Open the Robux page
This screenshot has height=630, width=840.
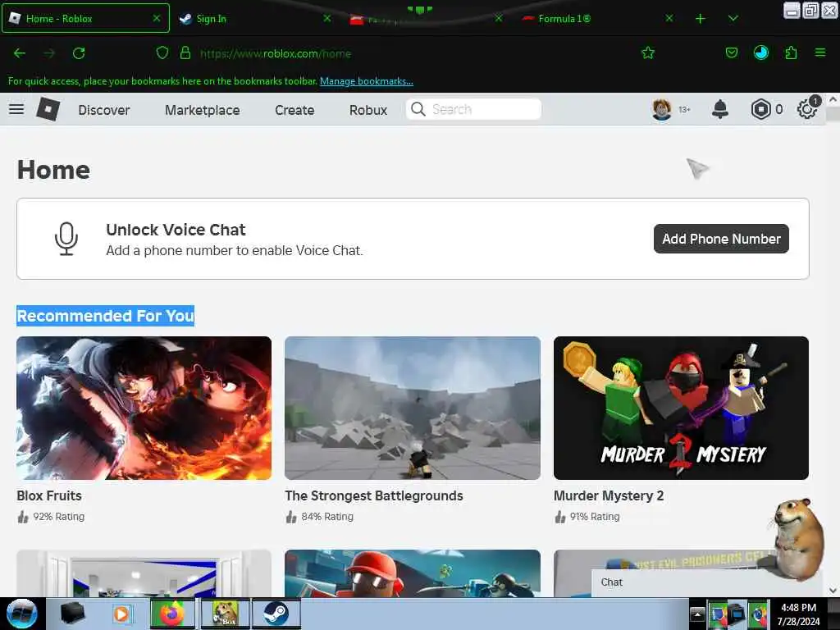point(368,110)
